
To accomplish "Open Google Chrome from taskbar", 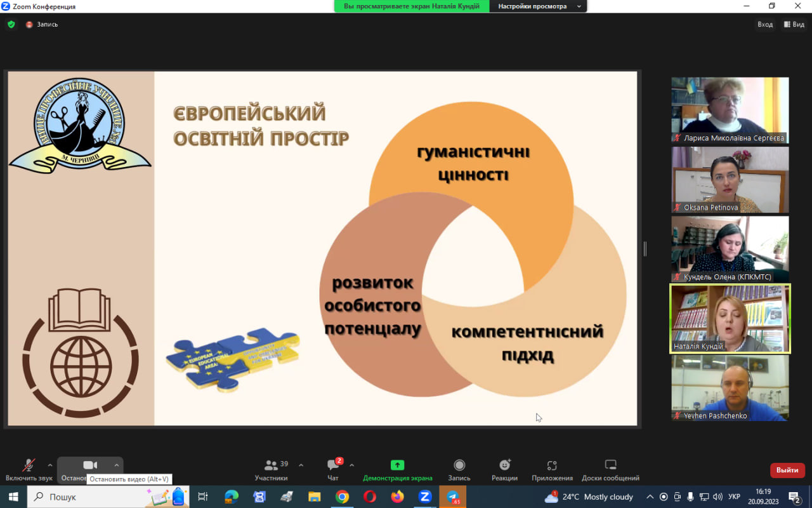I will [342, 497].
